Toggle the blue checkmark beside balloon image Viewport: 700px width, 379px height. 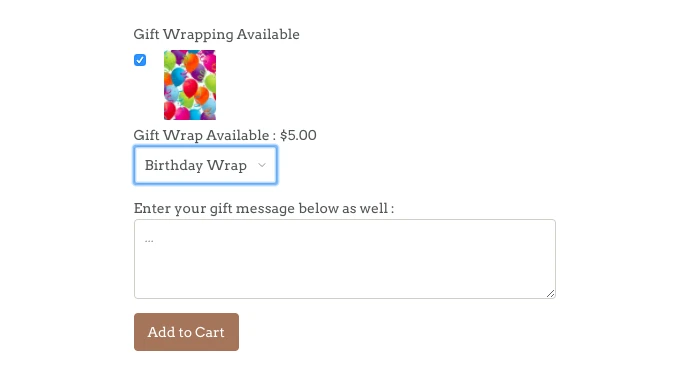click(x=140, y=60)
